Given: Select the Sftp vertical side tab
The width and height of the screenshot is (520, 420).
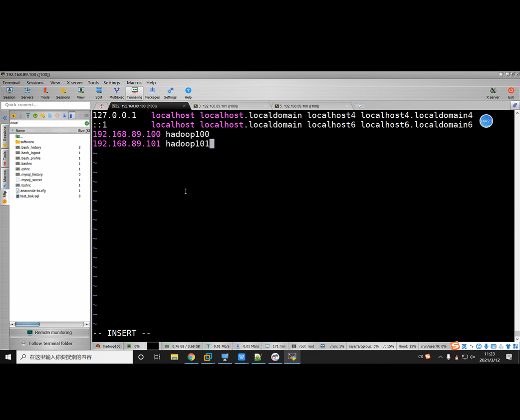Looking at the screenshot, I should (4, 197).
